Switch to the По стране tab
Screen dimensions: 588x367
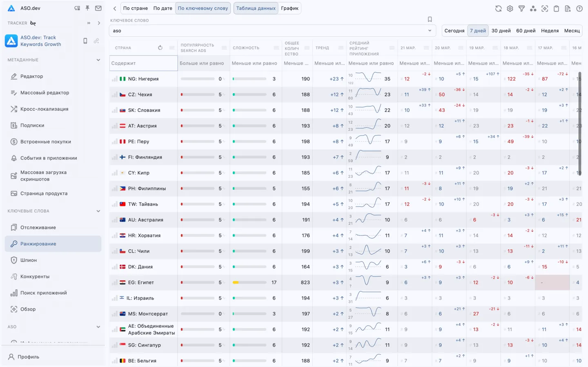tap(135, 8)
